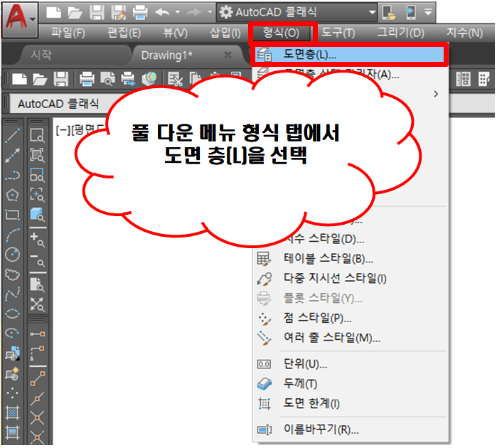497x448 pixels.
Task: Select the Ellipse tool
Action: [12, 314]
